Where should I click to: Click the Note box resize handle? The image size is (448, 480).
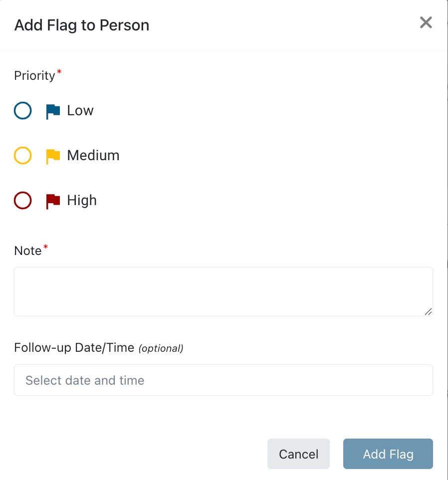click(x=428, y=311)
